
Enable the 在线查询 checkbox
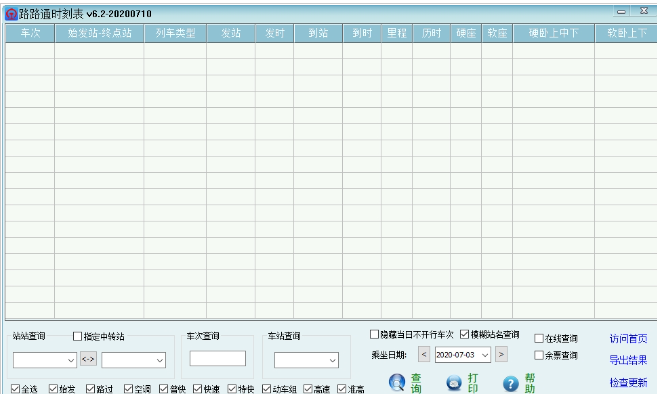point(539,338)
